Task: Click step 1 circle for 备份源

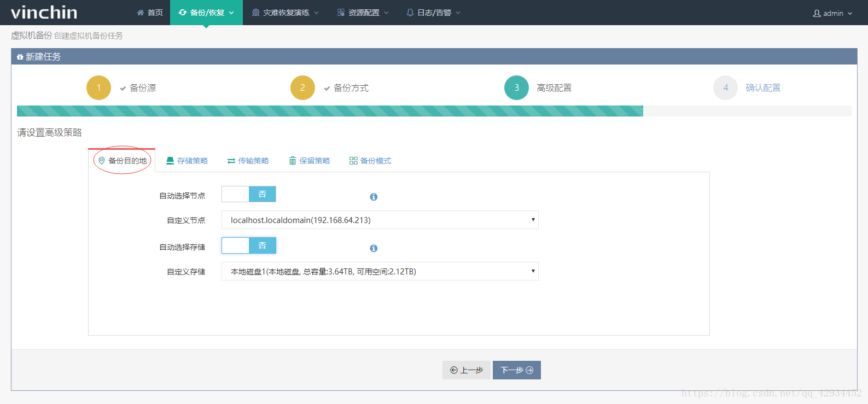Action: tap(98, 87)
